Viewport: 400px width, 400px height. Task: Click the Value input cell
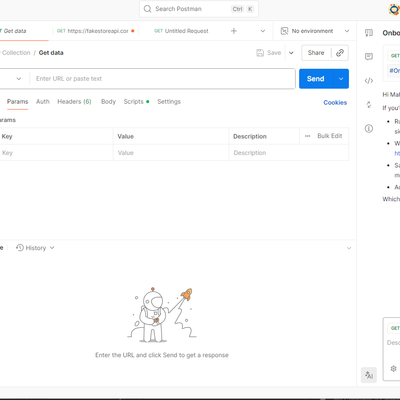(x=171, y=153)
